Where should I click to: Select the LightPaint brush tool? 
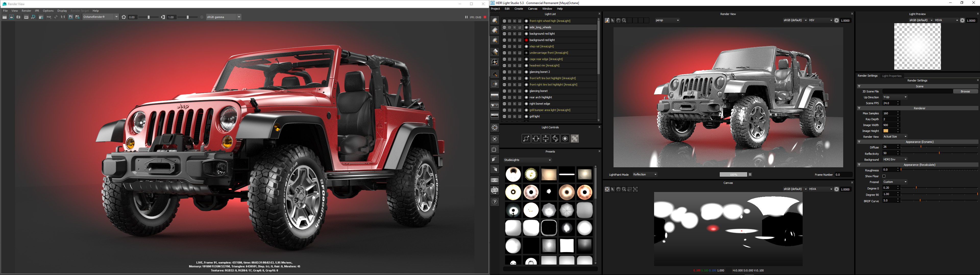point(607,21)
